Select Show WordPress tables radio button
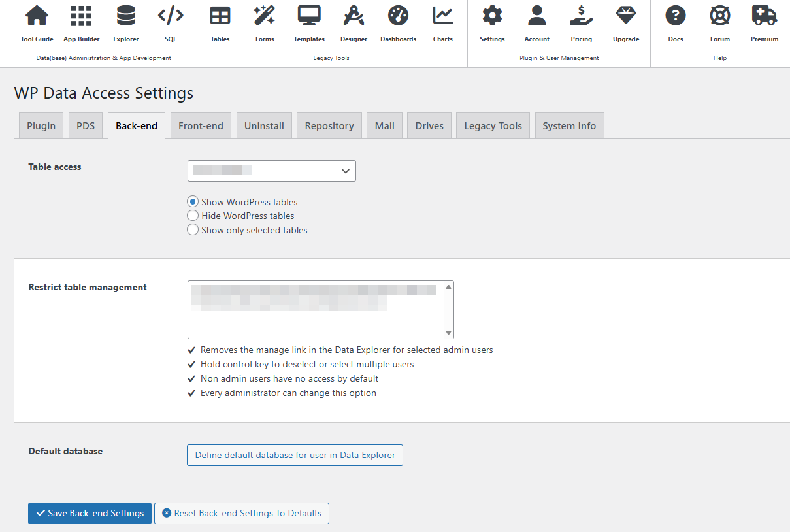This screenshot has height=532, width=790. [x=193, y=202]
